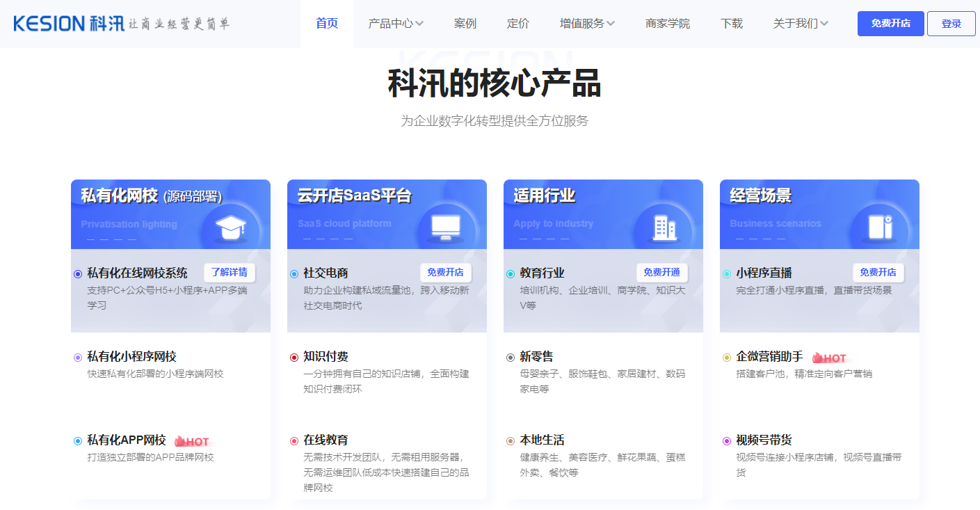980x510 pixels.
Task: Click the 适用行业 card header
Action: coord(603,214)
